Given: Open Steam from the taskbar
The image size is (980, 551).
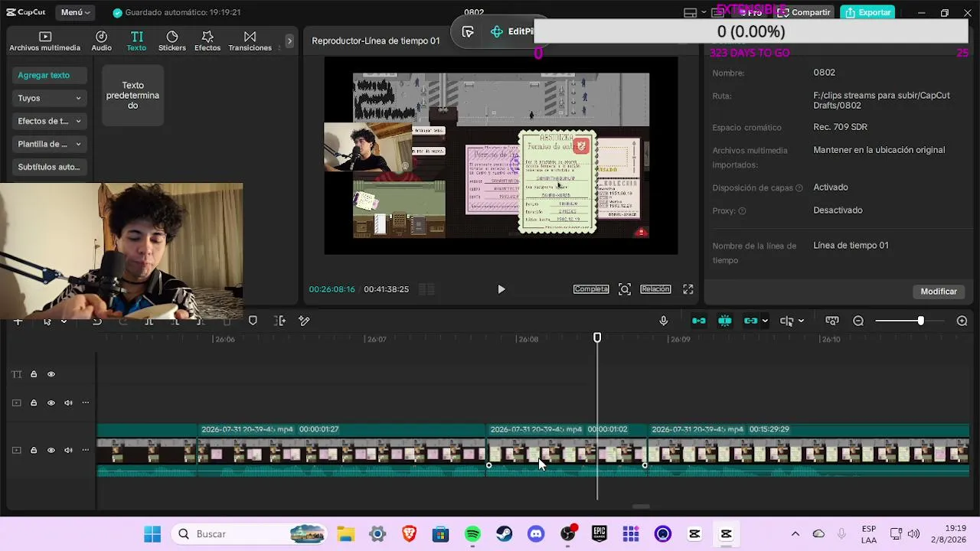Looking at the screenshot, I should (x=504, y=534).
